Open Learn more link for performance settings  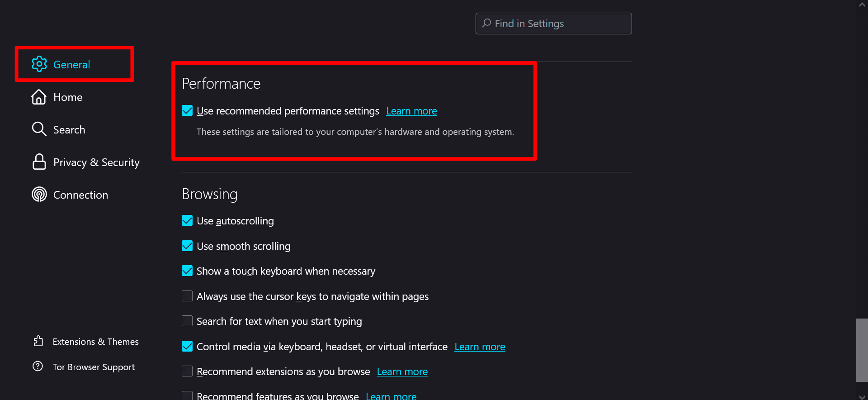point(411,111)
